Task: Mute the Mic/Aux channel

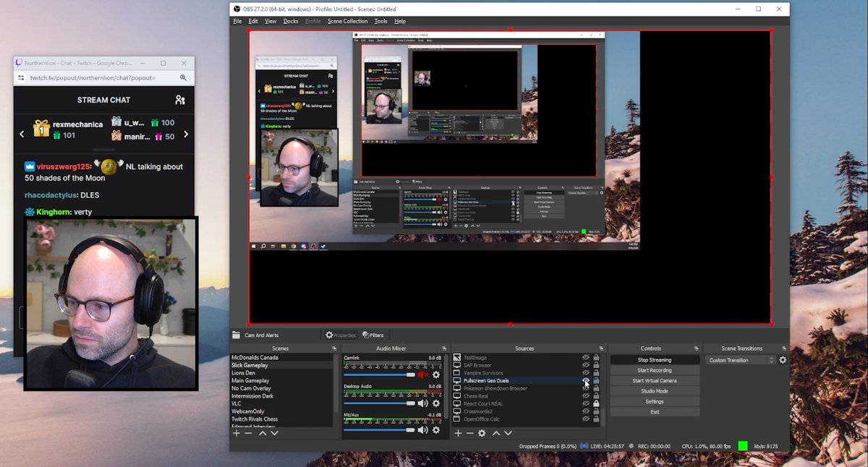Action: click(x=423, y=429)
